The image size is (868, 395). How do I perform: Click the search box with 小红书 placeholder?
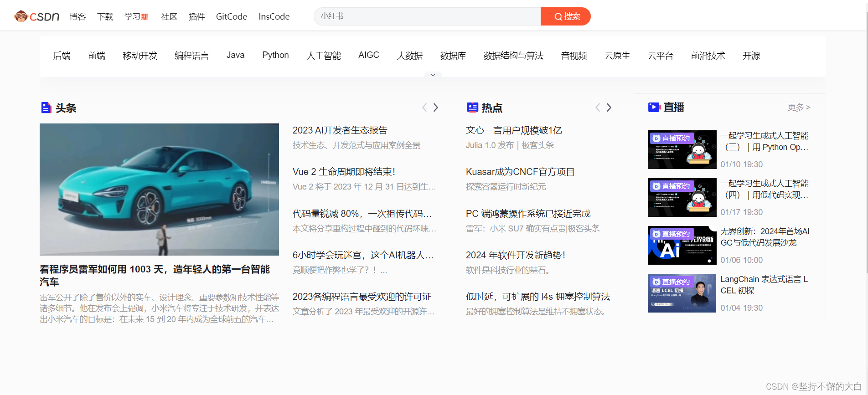[427, 16]
